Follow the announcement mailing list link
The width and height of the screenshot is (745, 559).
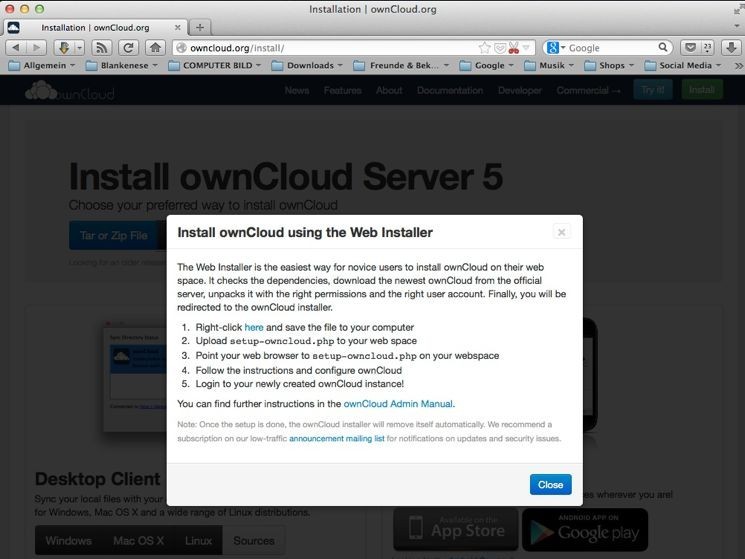(x=337, y=438)
